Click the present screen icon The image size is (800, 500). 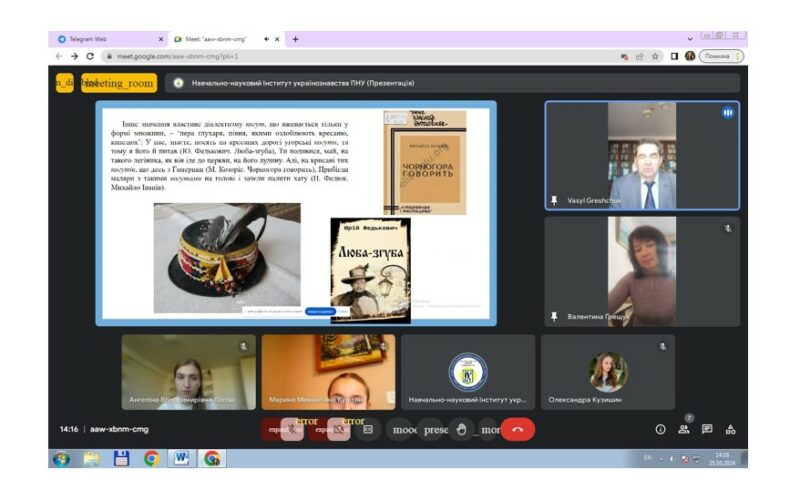(435, 429)
